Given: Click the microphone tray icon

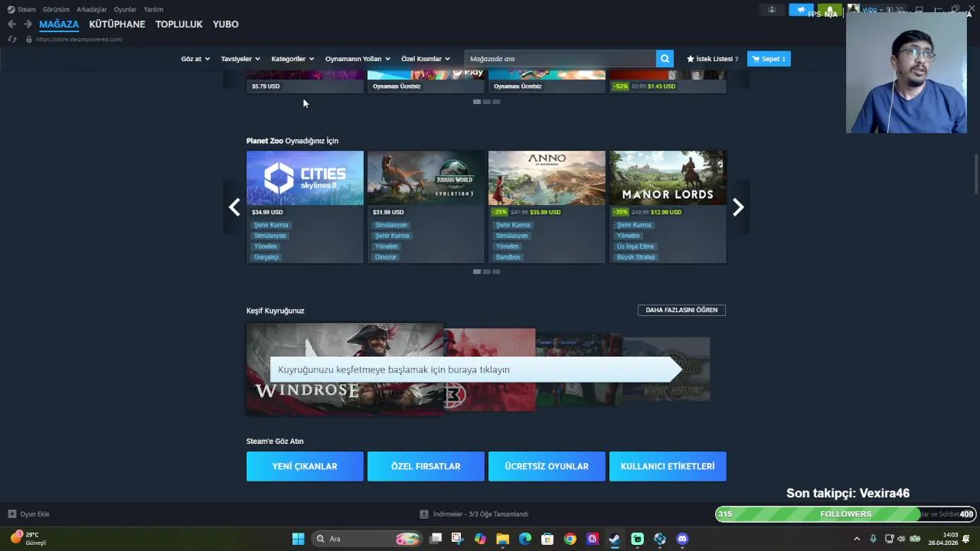Looking at the screenshot, I should [x=873, y=539].
